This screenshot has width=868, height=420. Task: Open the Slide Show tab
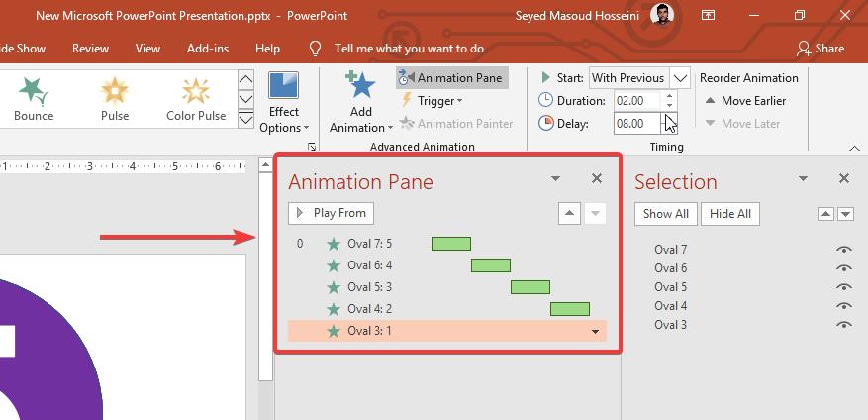tap(23, 49)
